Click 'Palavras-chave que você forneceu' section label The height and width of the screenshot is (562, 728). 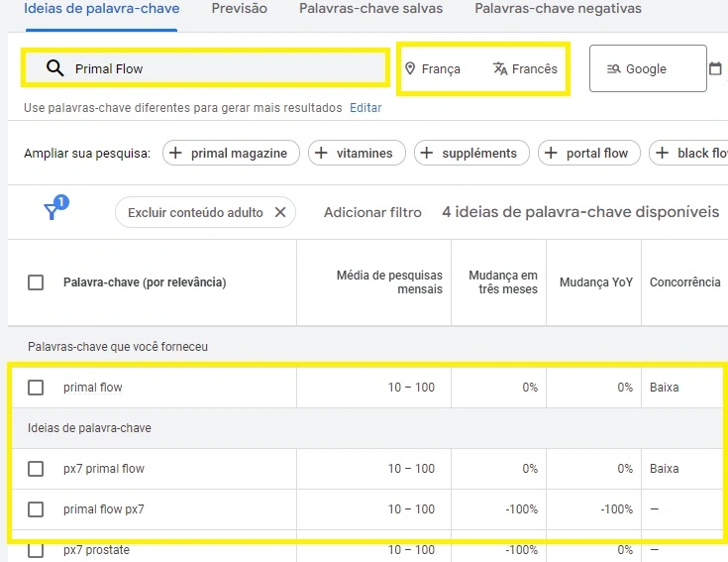click(x=118, y=347)
